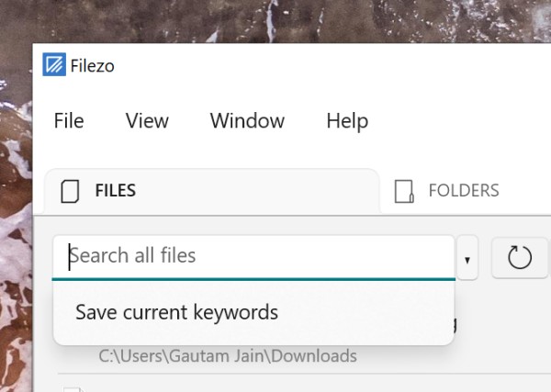Click the Filezo app logo icon

point(53,65)
